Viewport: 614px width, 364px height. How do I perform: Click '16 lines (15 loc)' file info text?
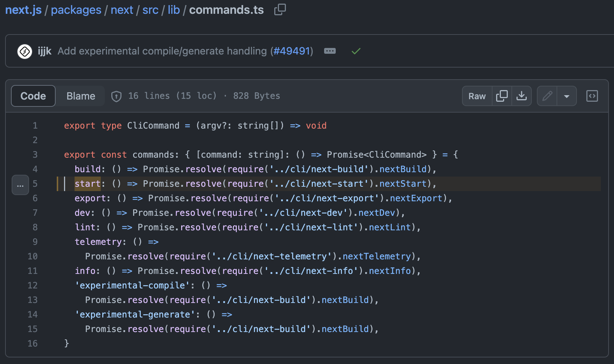coord(172,96)
